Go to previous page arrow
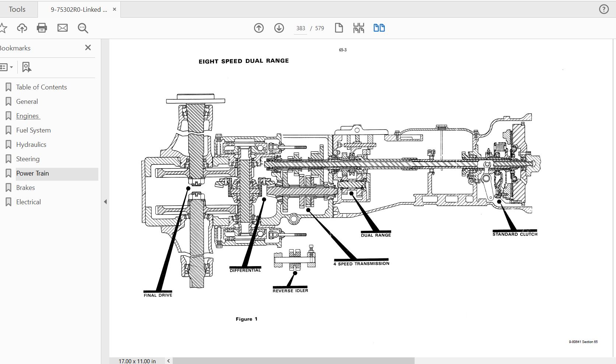 tap(259, 28)
